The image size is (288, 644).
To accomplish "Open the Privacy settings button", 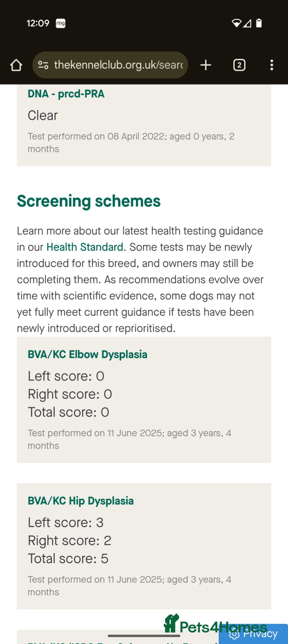I will pyautogui.click(x=253, y=634).
